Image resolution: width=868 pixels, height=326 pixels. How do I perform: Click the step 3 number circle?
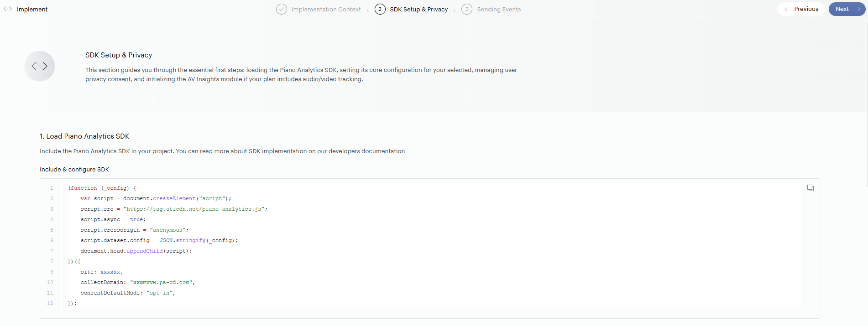coord(467,9)
